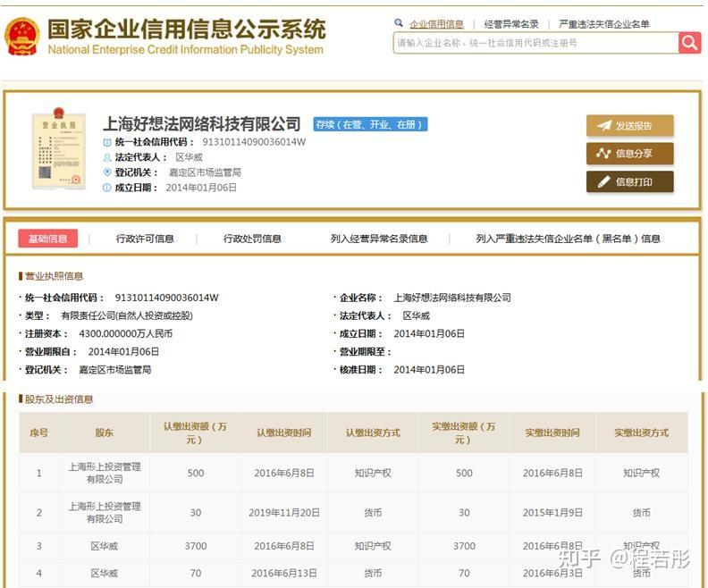Click the red search magnifier button
Viewport: 708px width, 588px height.
pos(689,43)
